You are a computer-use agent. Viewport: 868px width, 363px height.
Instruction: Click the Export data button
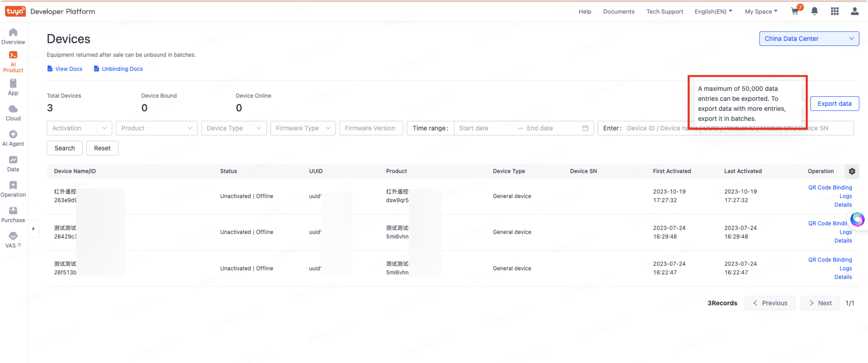(835, 103)
